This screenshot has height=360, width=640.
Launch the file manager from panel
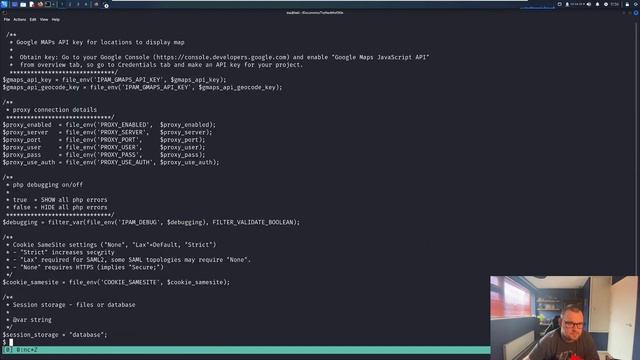(23, 4)
